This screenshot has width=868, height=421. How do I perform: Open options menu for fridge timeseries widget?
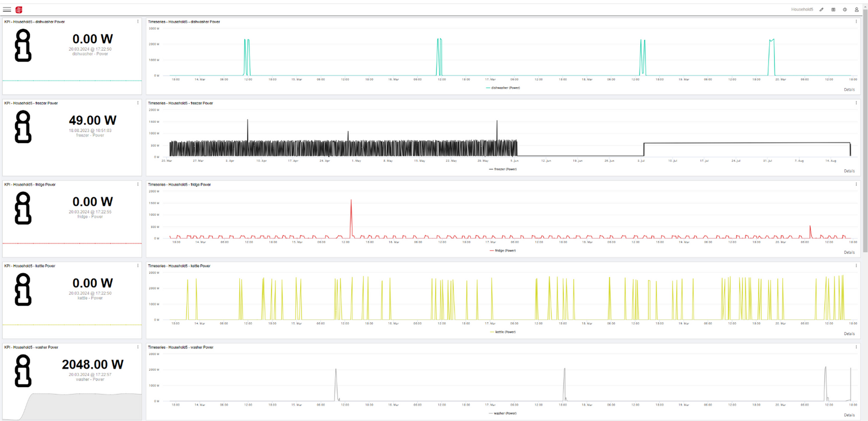(x=856, y=185)
